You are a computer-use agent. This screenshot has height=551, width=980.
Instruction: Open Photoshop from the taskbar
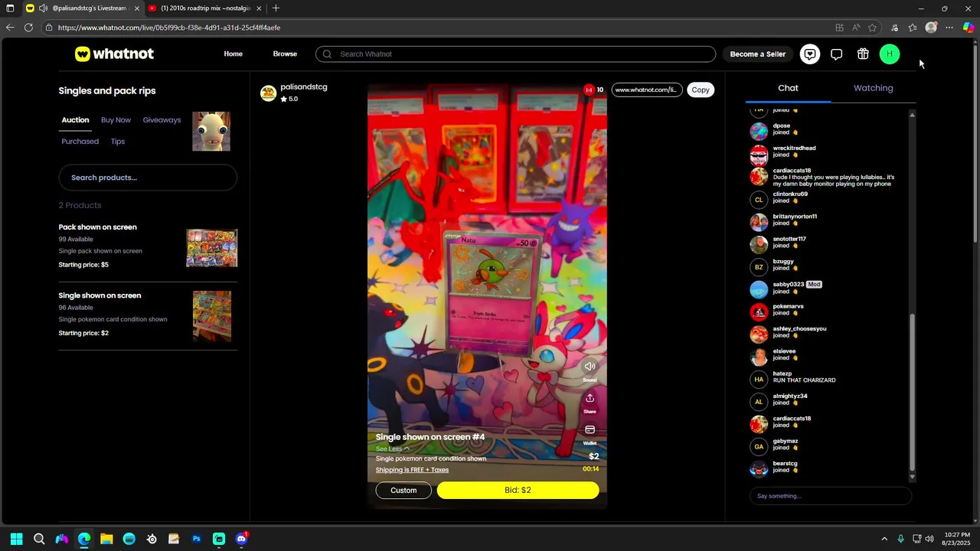click(197, 539)
